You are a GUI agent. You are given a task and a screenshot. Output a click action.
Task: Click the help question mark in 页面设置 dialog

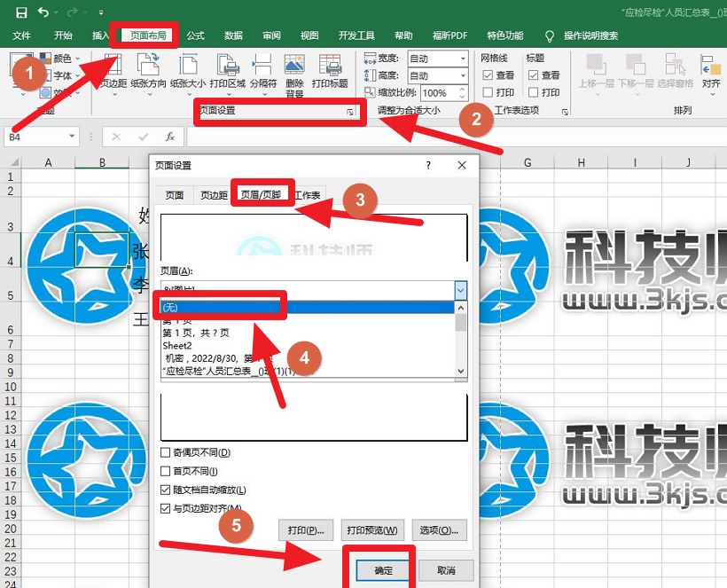[428, 165]
